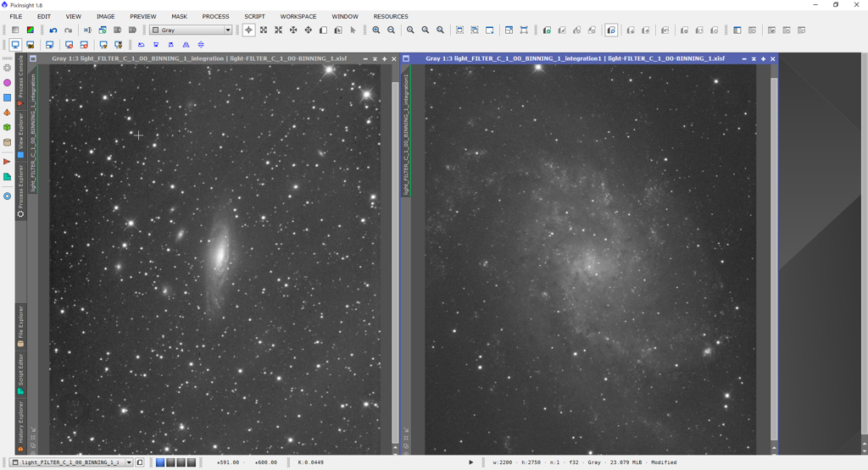The image size is (868, 470).
Task: Open the Gray channel display dropdown
Action: [x=227, y=30]
